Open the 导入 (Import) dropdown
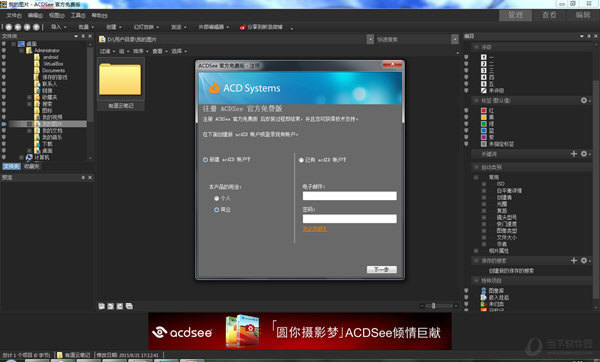 point(59,27)
